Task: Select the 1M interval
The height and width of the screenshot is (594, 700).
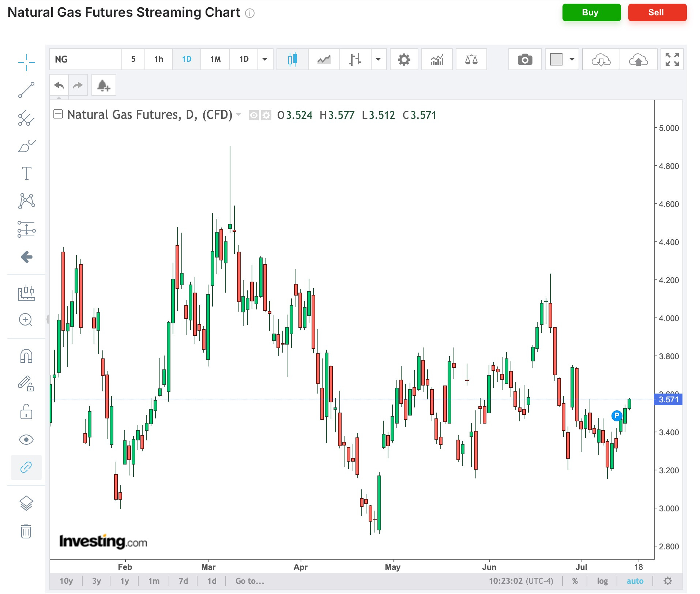Action: 215,59
